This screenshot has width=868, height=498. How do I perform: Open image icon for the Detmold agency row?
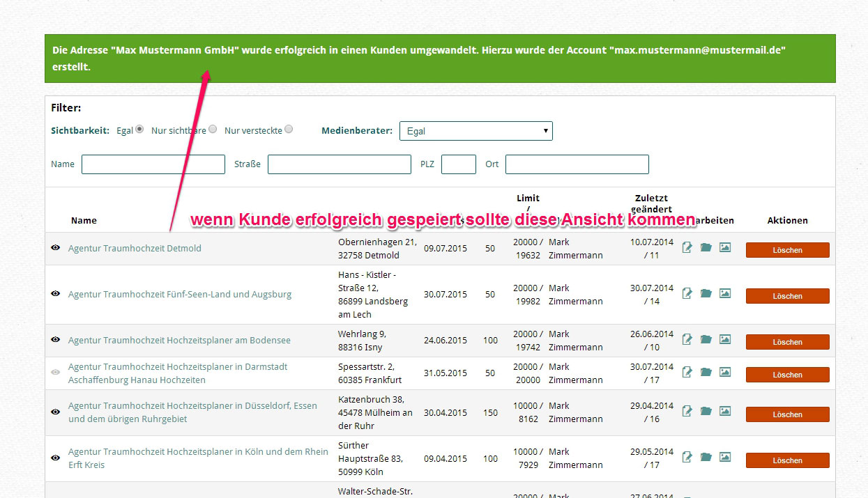[x=725, y=248]
